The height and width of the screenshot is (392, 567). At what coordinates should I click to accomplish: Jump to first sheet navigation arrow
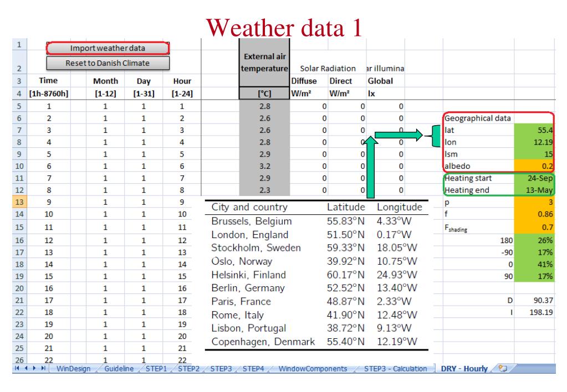17,368
